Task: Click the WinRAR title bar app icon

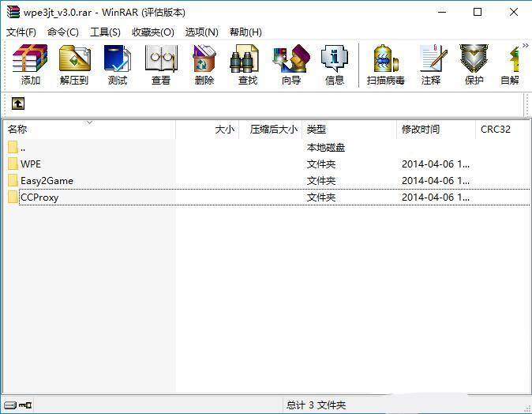Action: [x=13, y=12]
